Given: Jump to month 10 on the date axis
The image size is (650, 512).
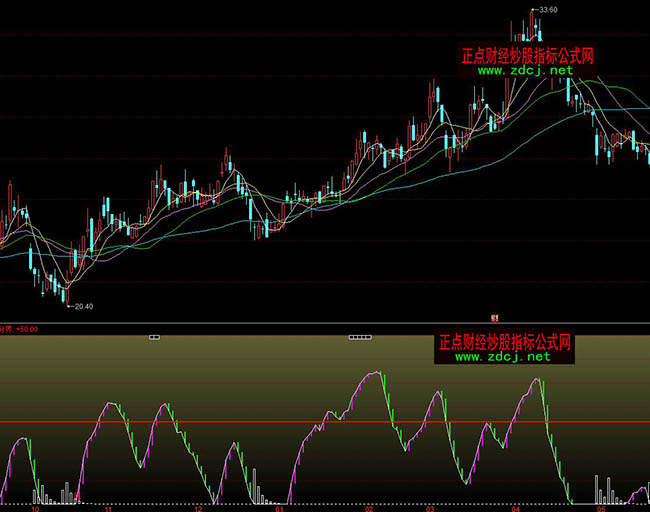Looking at the screenshot, I should [x=36, y=508].
